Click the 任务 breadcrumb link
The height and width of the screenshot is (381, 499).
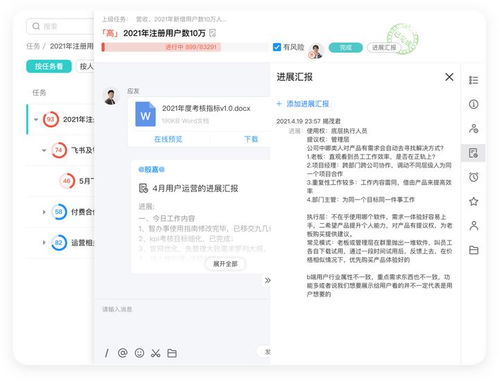point(33,46)
